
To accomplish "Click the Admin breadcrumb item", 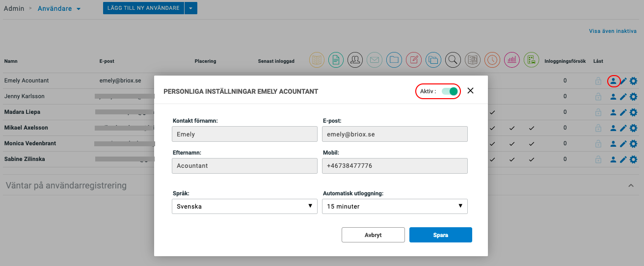I will (x=14, y=9).
